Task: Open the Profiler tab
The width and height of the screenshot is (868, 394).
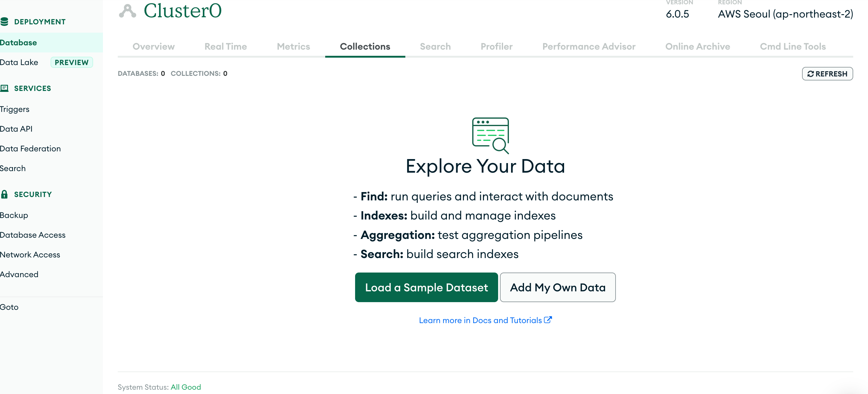Action: [x=497, y=47]
